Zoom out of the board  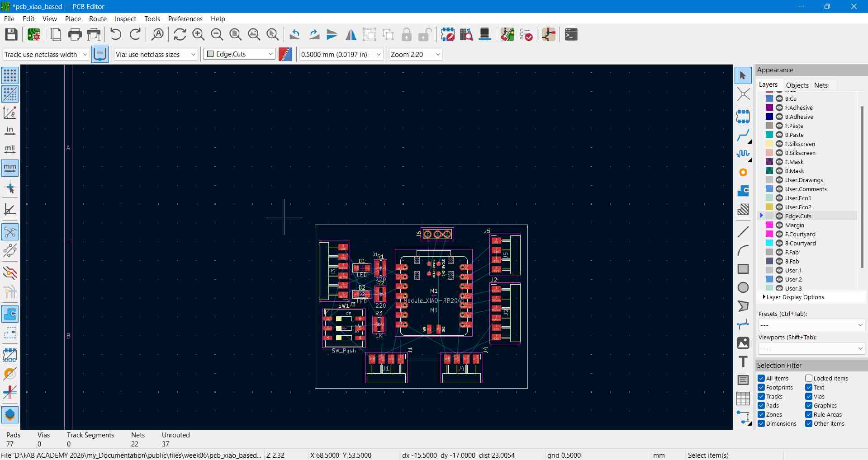[217, 34]
